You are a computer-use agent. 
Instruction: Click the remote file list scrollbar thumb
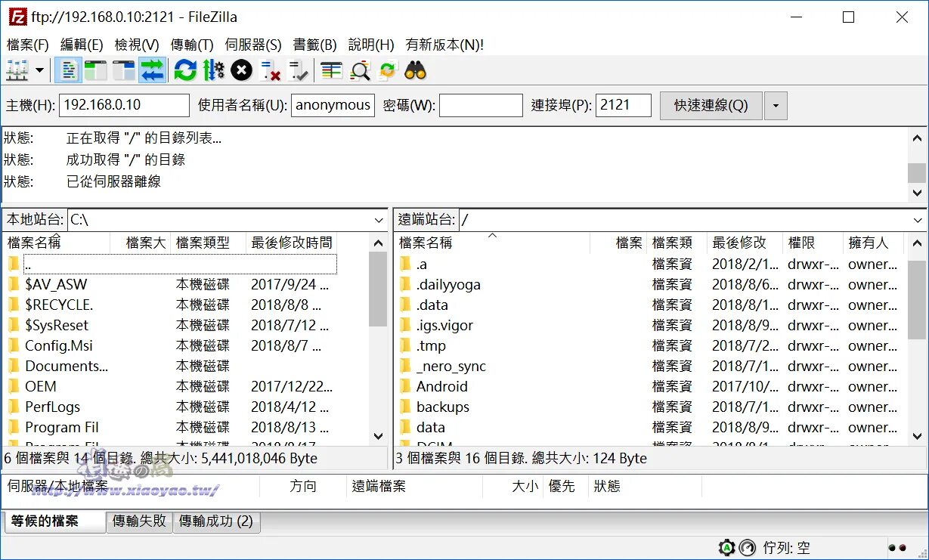tap(917, 301)
